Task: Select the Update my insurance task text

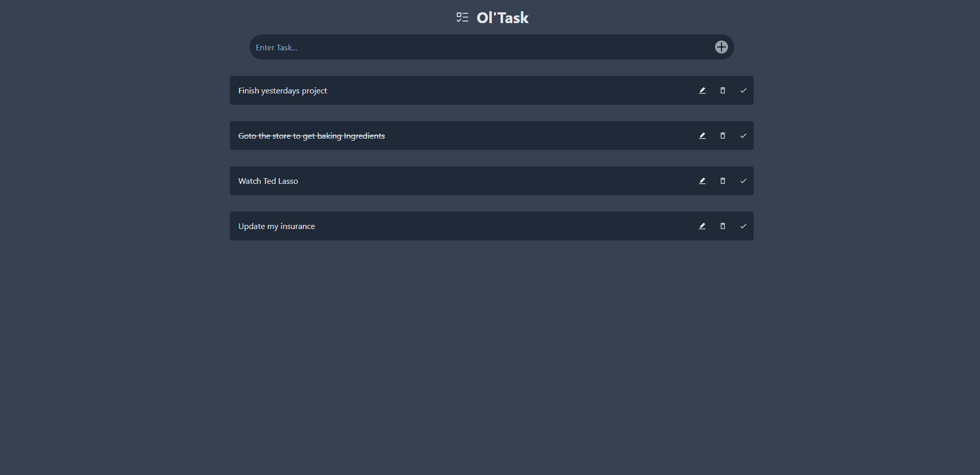Action: [277, 226]
